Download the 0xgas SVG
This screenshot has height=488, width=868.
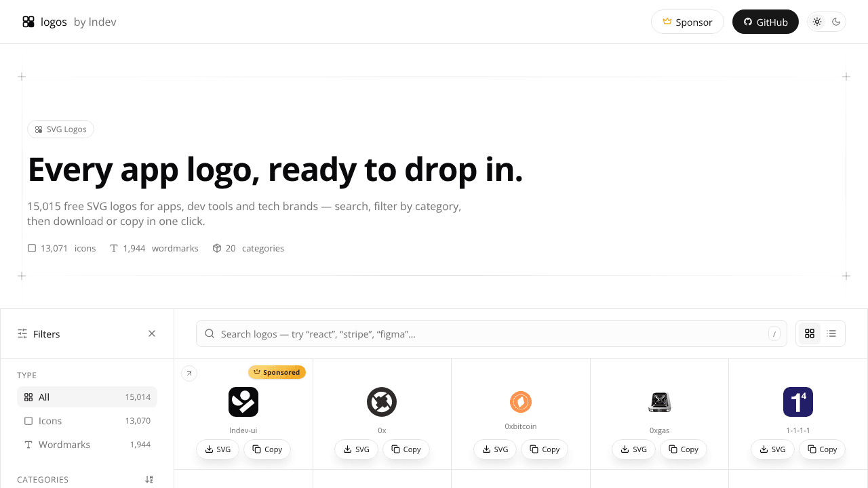633,449
